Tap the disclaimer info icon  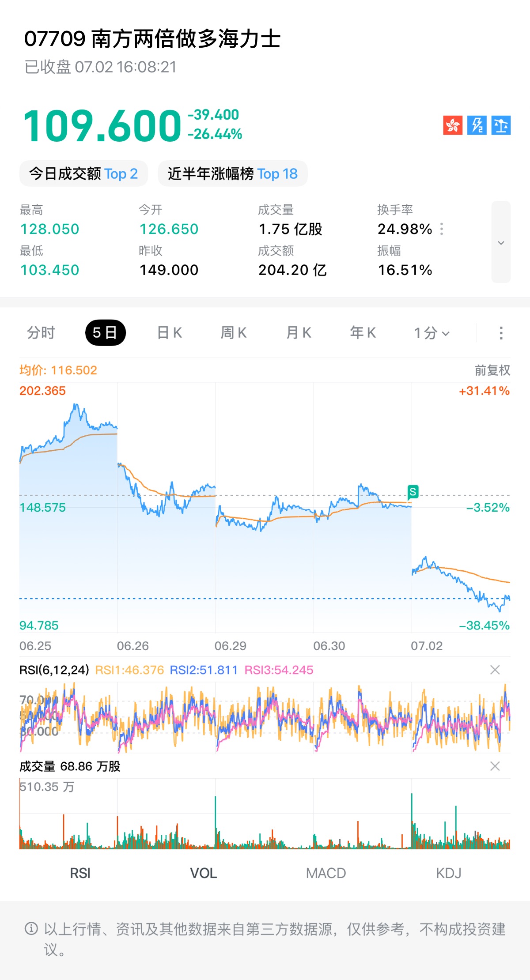pos(31,929)
